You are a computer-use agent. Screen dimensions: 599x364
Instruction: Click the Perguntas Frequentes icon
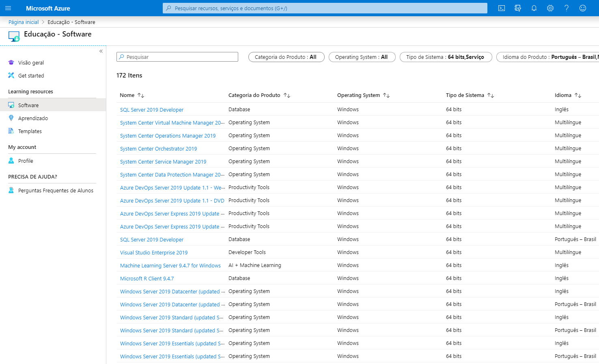pyautogui.click(x=11, y=190)
